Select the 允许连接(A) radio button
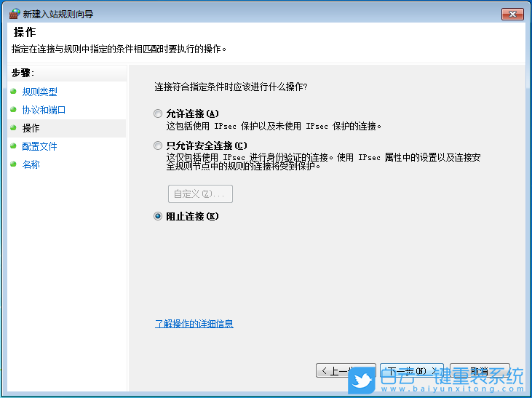532x398 pixels. coord(158,114)
